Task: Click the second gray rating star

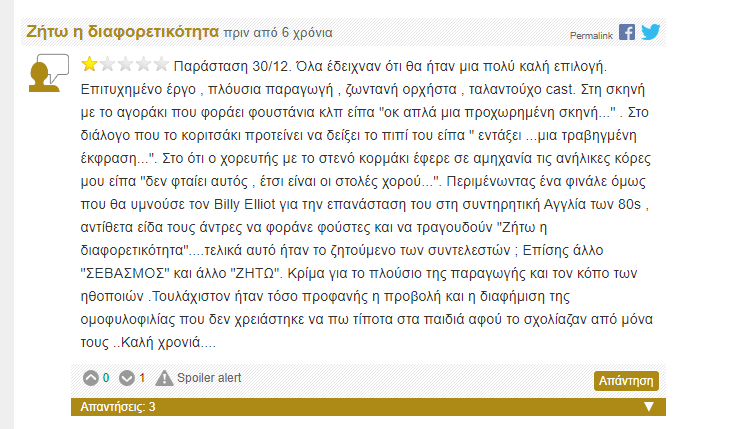Action: click(x=107, y=64)
